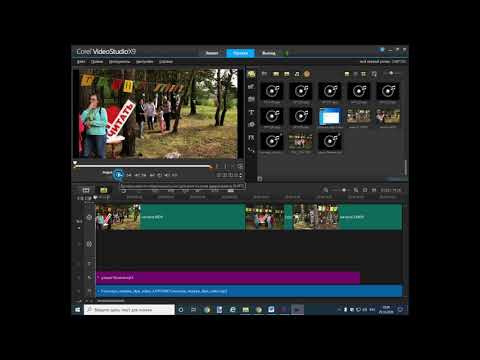Click the Windows taskbar search box
The image size is (480, 360).
[129, 310]
